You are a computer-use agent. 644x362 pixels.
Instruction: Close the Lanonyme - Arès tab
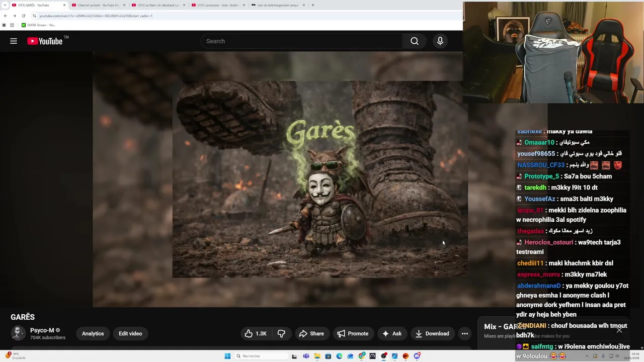click(244, 5)
